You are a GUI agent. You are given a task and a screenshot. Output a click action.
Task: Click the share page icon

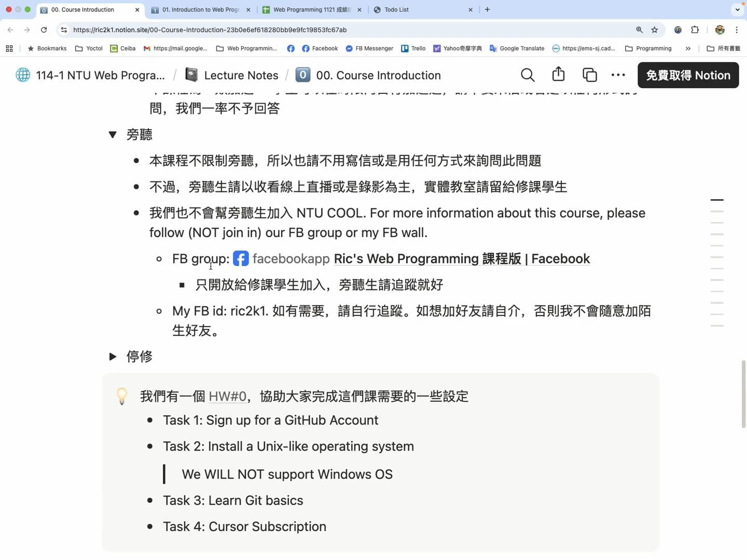(x=558, y=75)
